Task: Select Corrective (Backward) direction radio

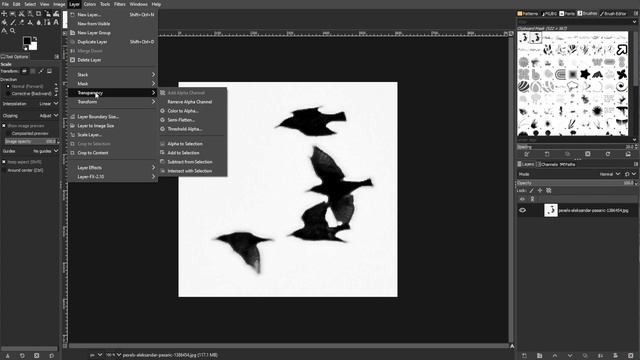Action: coord(8,94)
